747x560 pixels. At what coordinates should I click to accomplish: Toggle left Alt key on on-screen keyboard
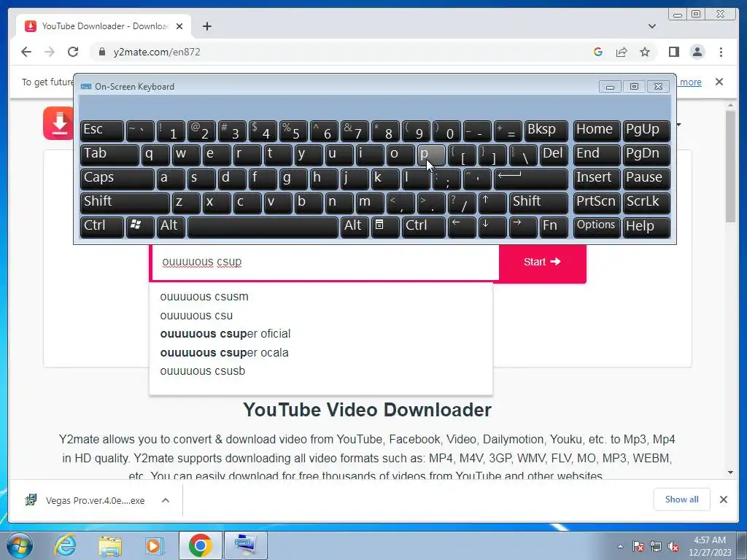(x=171, y=227)
